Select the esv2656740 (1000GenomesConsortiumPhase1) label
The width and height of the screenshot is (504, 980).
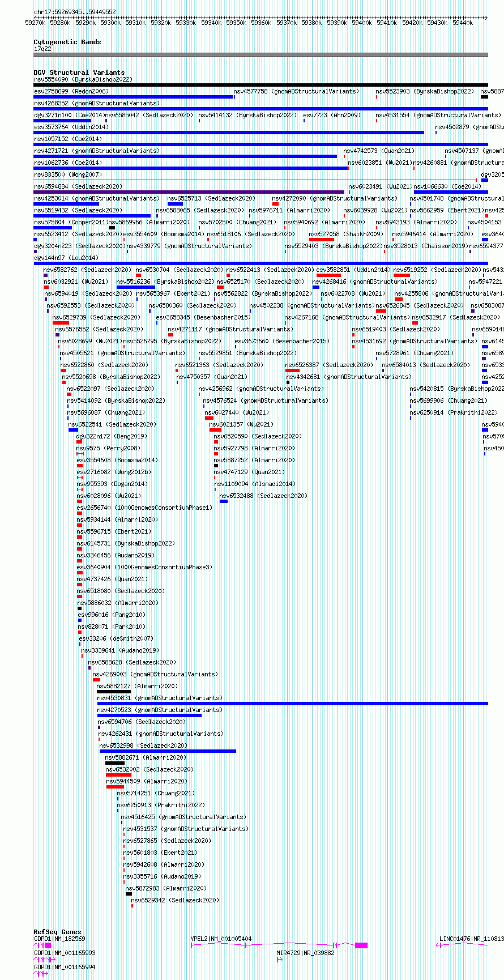click(144, 508)
